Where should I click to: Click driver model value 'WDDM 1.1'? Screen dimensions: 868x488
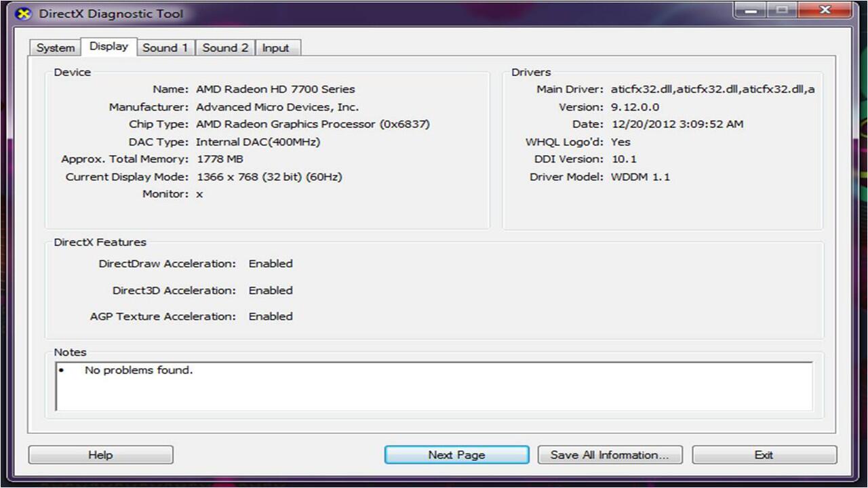(640, 177)
